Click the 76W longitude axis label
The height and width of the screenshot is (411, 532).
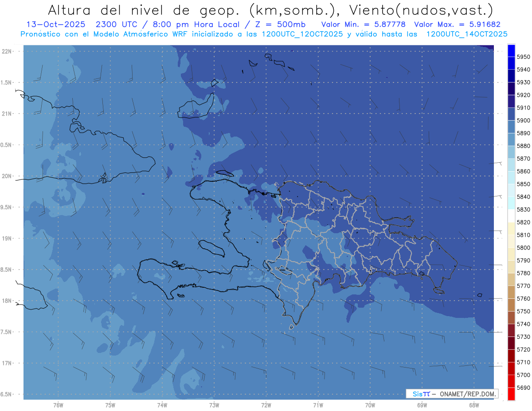[58, 405]
